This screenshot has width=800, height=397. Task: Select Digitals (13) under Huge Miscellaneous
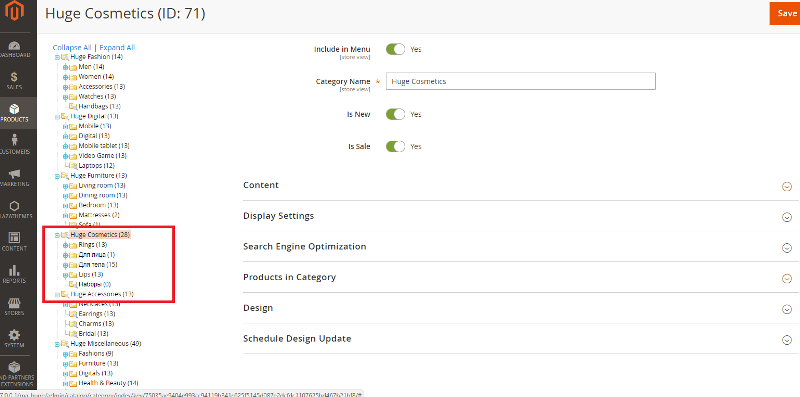click(95, 374)
